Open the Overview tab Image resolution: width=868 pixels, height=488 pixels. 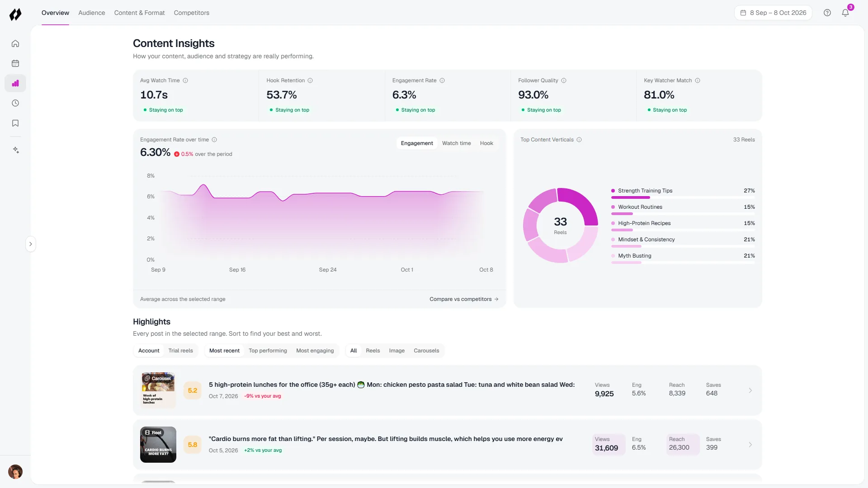(x=55, y=13)
